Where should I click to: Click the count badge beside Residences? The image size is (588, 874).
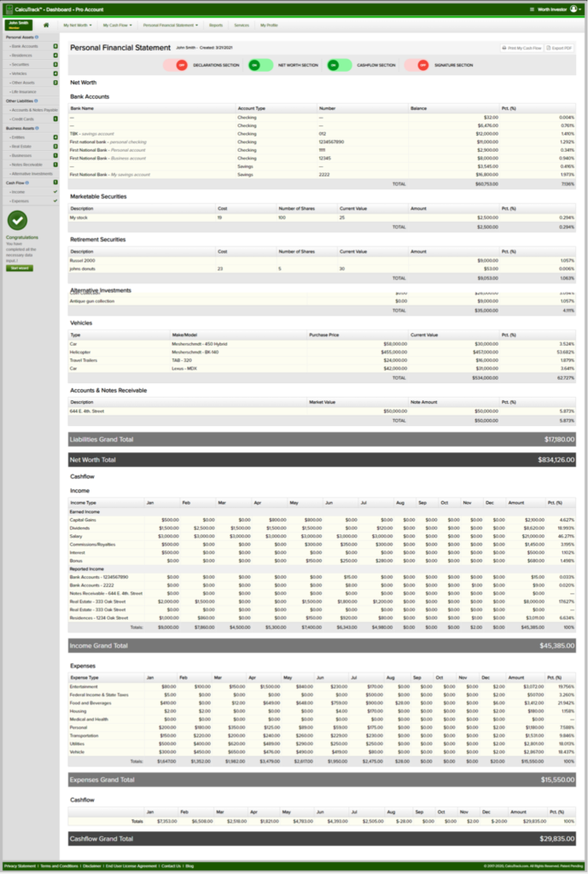(x=55, y=55)
